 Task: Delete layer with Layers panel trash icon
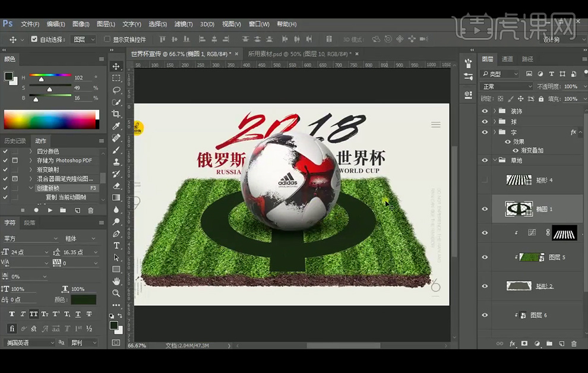tap(574, 343)
